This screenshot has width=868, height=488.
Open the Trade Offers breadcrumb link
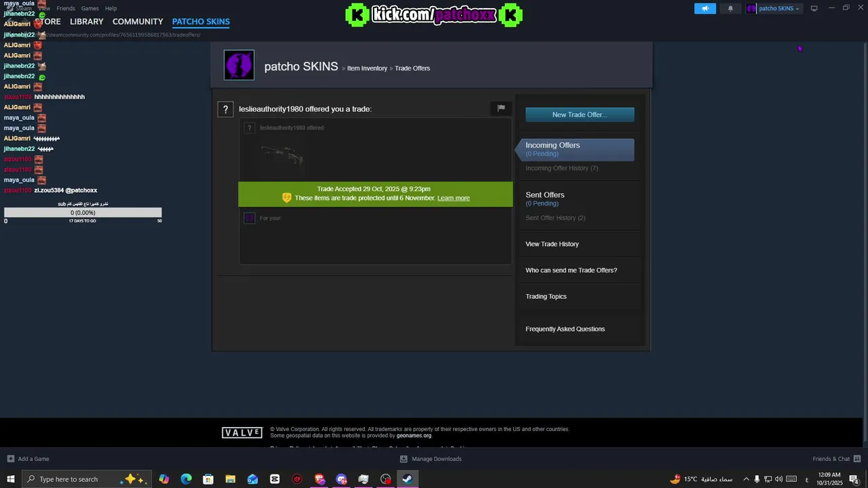[x=412, y=68]
